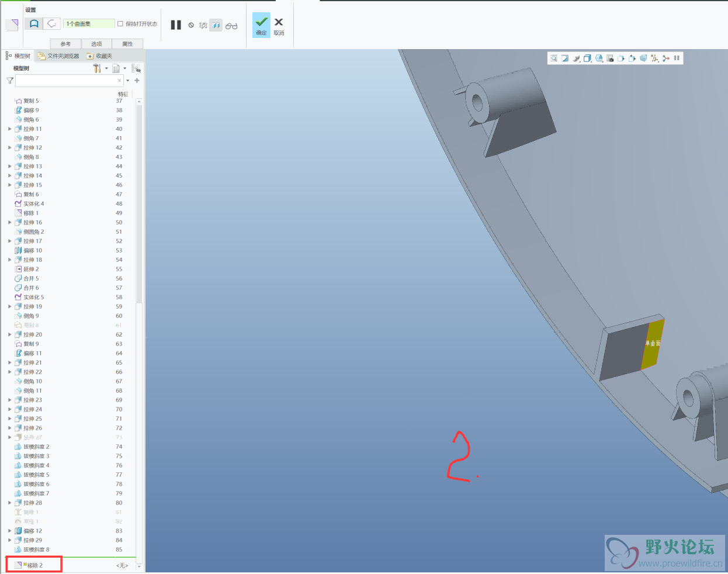Open View Manager icon with camera
728x574 pixels.
point(610,58)
